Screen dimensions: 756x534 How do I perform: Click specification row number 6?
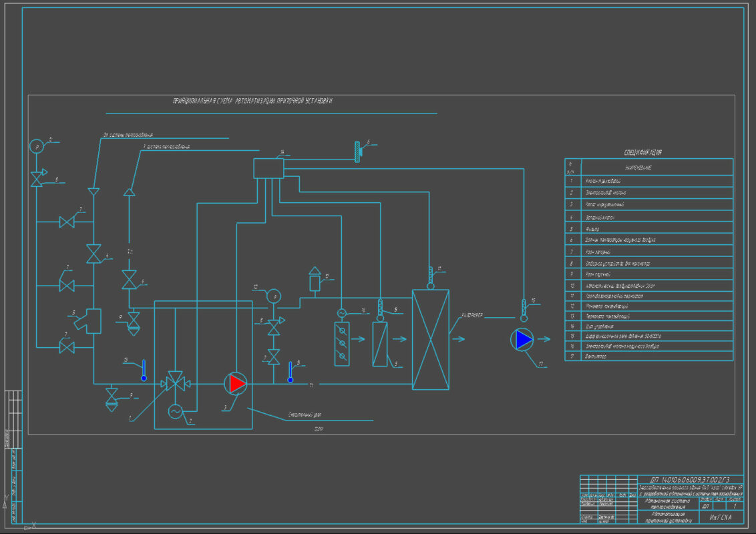(x=649, y=240)
